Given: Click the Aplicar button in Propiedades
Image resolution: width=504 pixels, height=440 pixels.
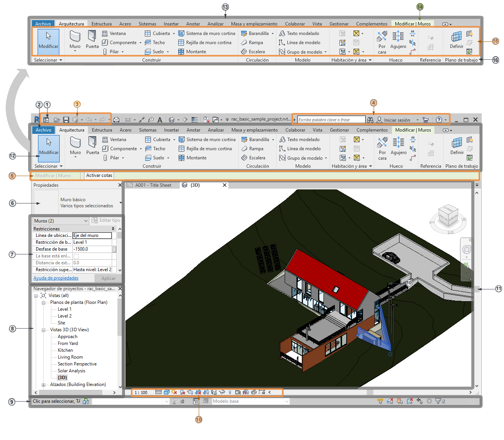Looking at the screenshot, I should (108, 278).
